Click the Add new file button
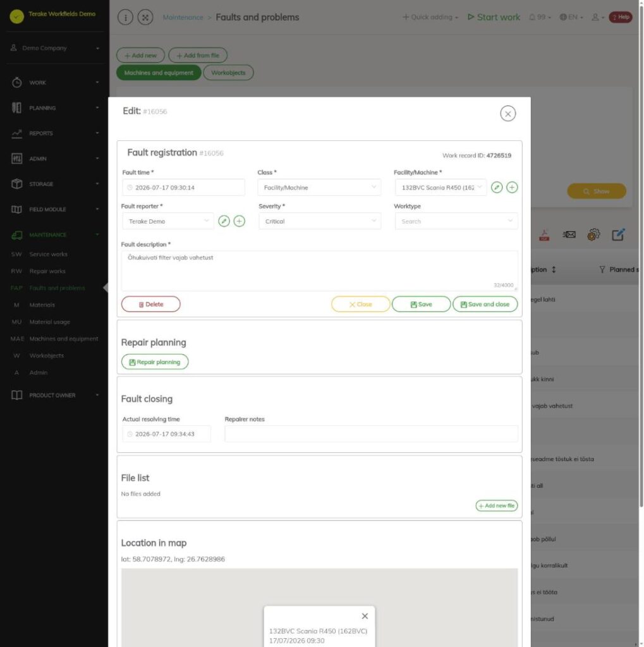This screenshot has height=647, width=644. point(497,505)
